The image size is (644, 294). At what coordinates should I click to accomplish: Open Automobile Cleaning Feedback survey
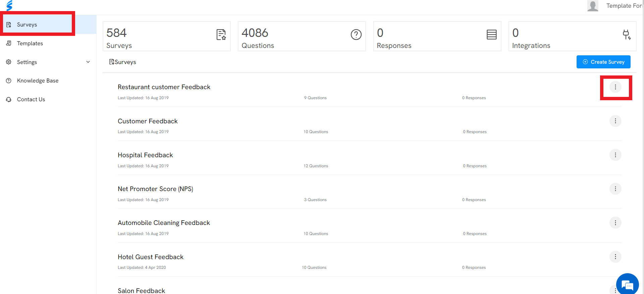164,223
